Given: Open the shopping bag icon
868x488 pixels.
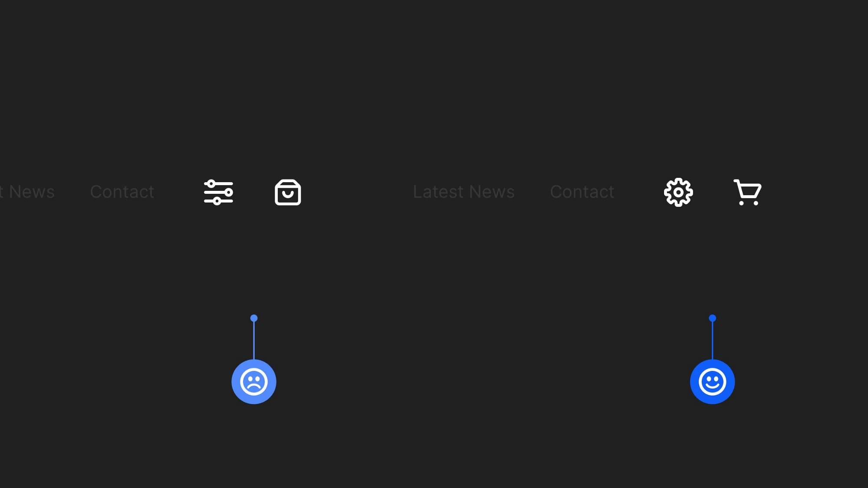Looking at the screenshot, I should click(x=287, y=192).
